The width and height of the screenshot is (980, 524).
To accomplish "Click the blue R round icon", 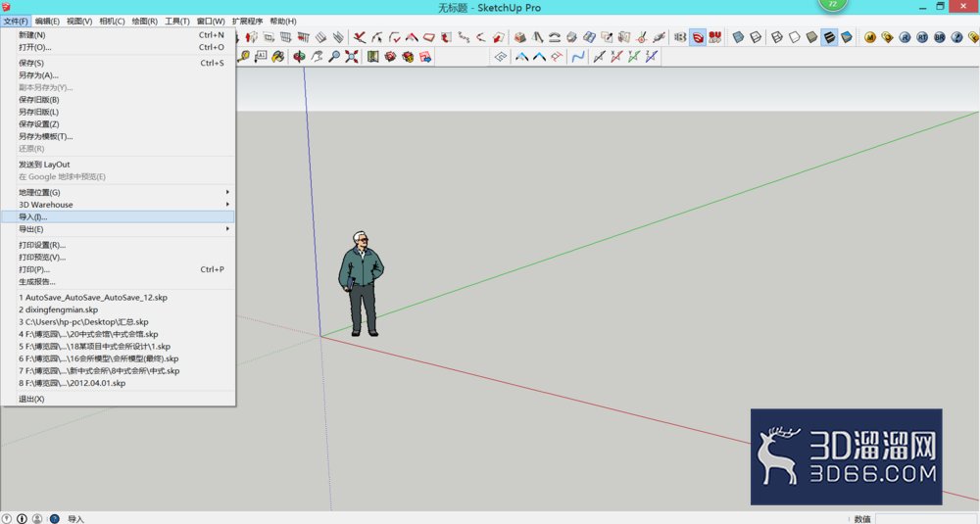I will [905, 37].
